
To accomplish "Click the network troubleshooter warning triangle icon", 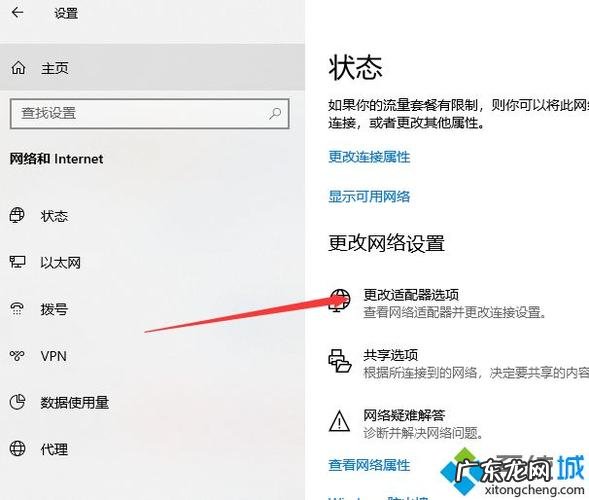I will click(x=340, y=421).
